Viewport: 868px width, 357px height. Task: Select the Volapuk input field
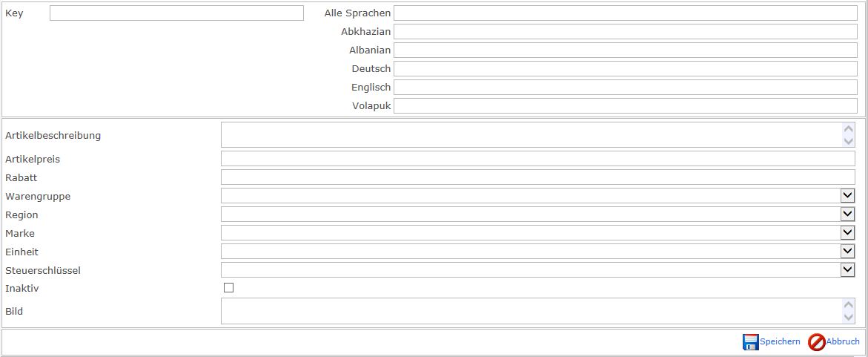625,106
